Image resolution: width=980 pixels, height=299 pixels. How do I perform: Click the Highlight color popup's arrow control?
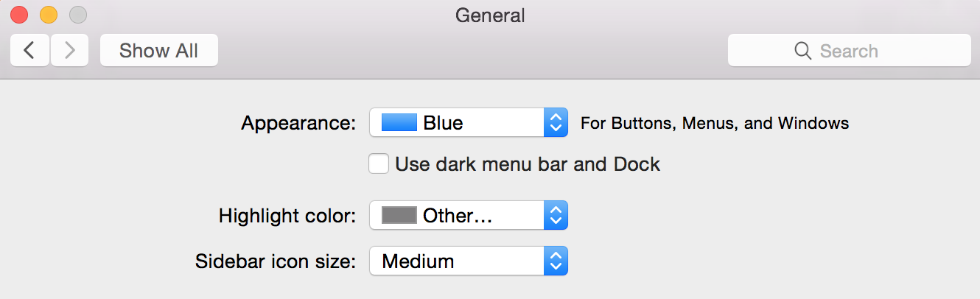[x=556, y=216]
